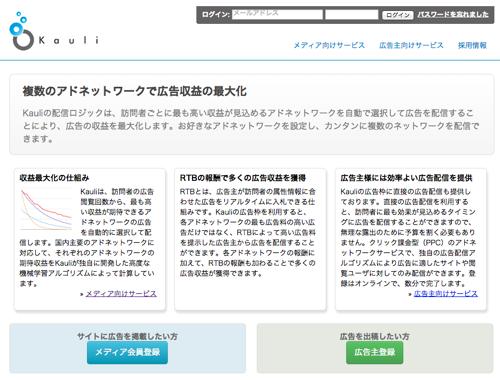Open パスワードを忘れました link
The width and height of the screenshot is (500, 380).
pyautogui.click(x=453, y=15)
